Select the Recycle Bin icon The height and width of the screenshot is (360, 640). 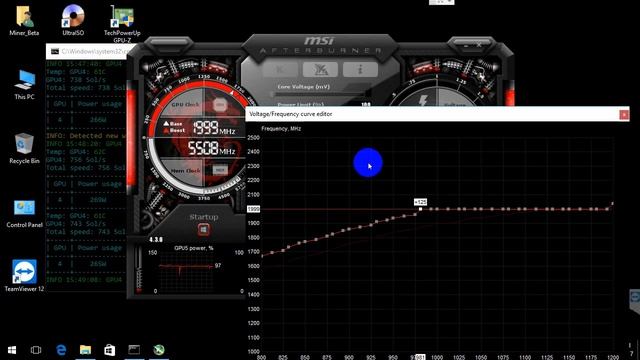click(24, 149)
